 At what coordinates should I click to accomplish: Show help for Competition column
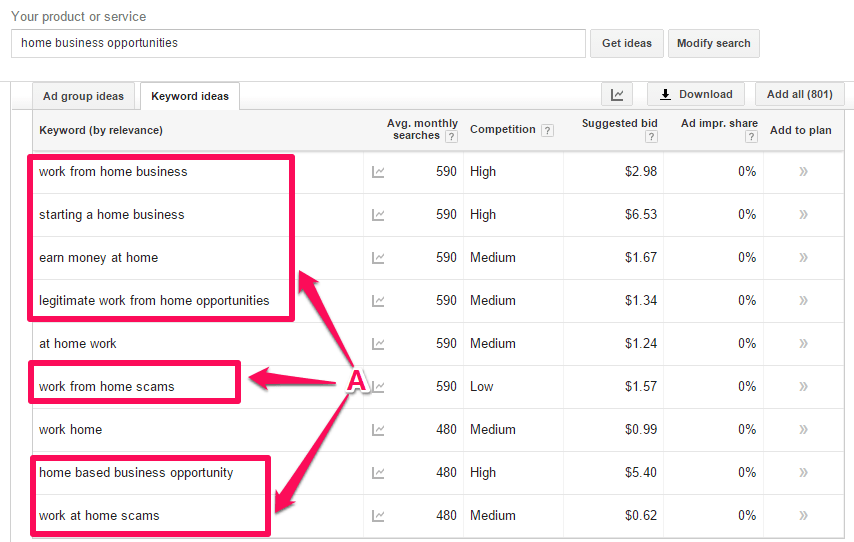(547, 131)
